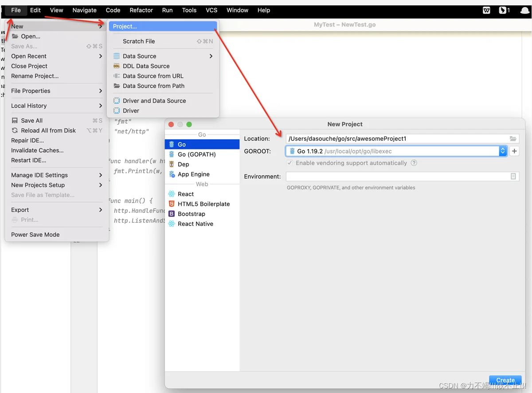Viewport: 532px width, 393px height.
Task: Click the Location path input field
Action: (x=402, y=139)
